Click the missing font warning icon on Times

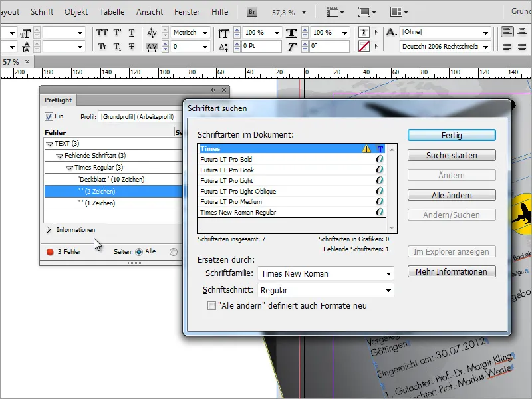click(x=366, y=148)
